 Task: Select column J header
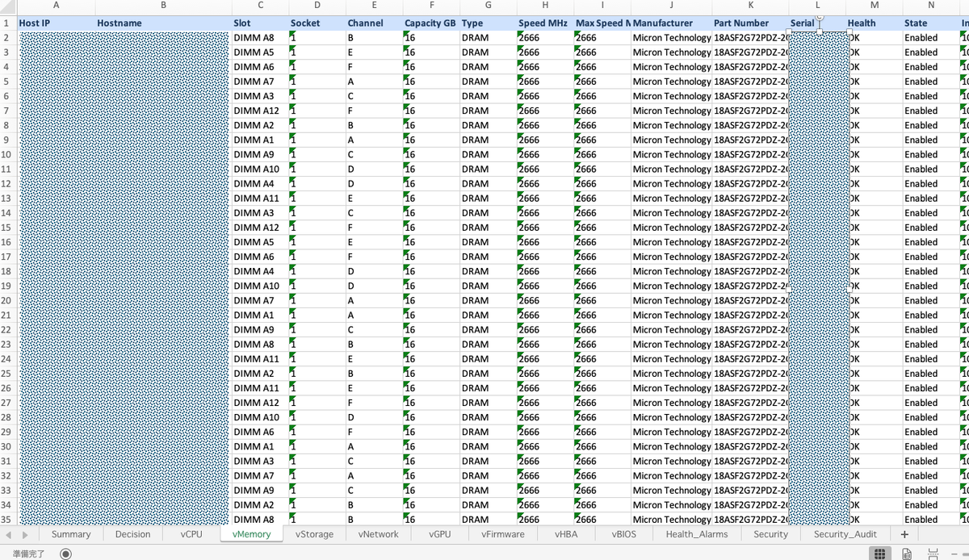[671, 6]
